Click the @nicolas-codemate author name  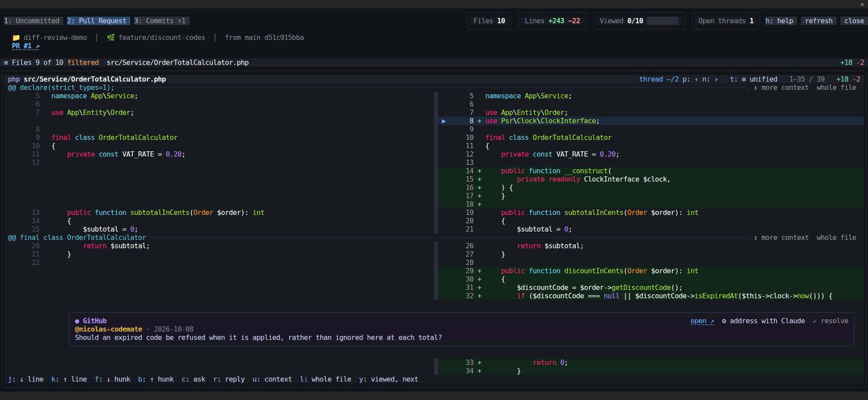(108, 329)
